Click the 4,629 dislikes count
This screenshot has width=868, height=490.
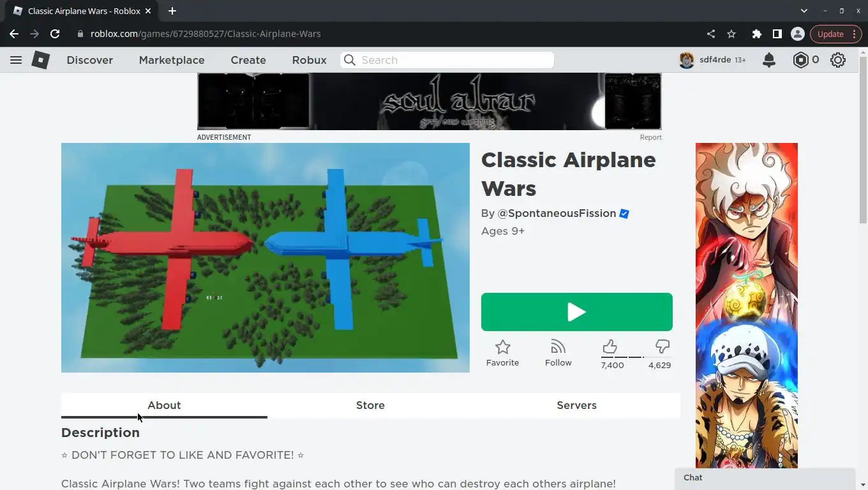(x=659, y=366)
